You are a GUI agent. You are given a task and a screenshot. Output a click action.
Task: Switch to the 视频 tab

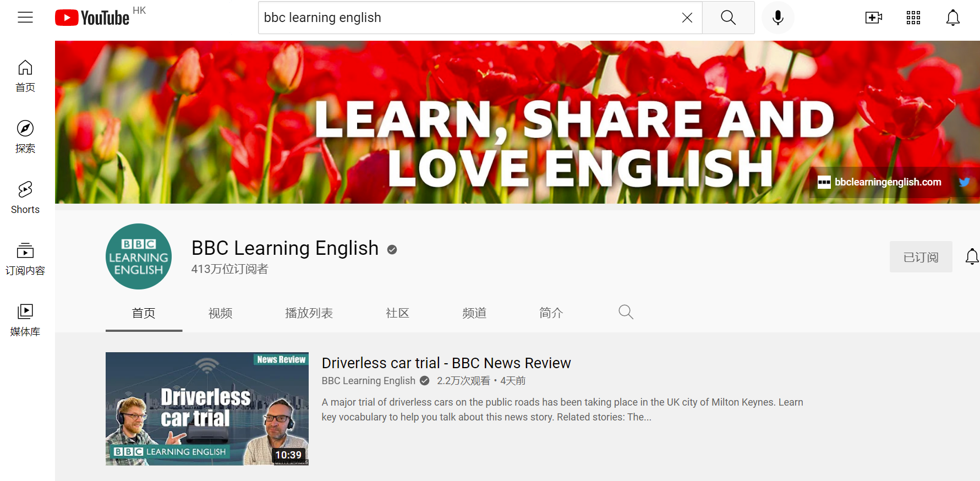pyautogui.click(x=221, y=313)
